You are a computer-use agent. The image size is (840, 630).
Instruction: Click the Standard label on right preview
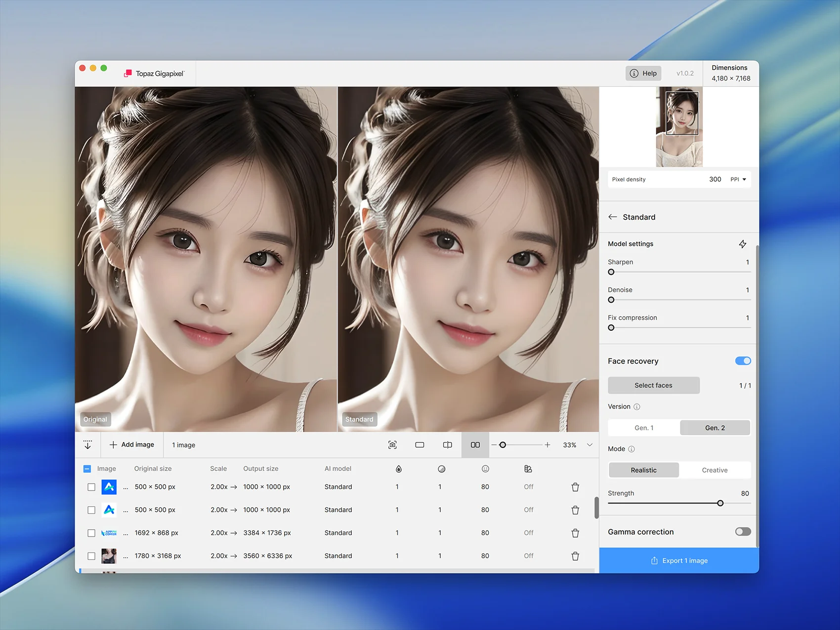point(359,419)
